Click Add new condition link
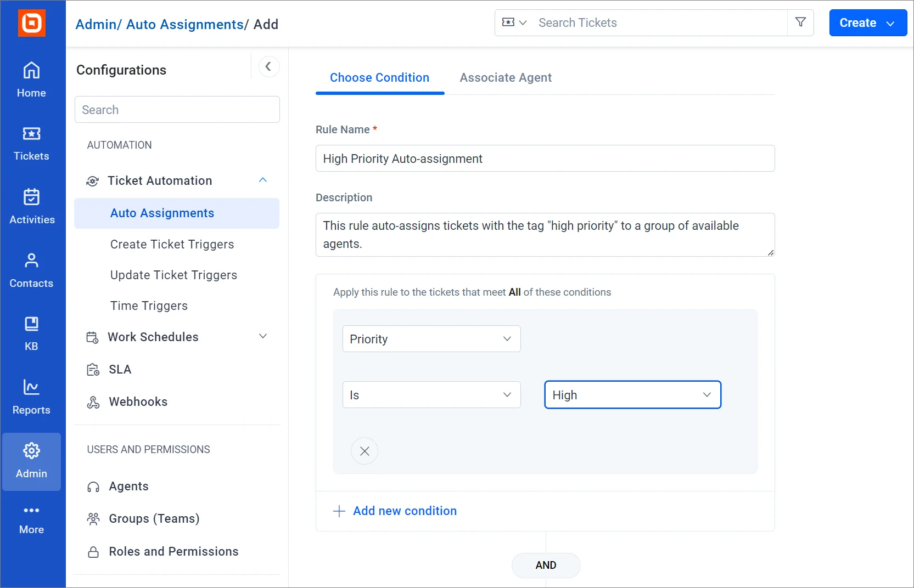This screenshot has width=914, height=588. point(405,511)
